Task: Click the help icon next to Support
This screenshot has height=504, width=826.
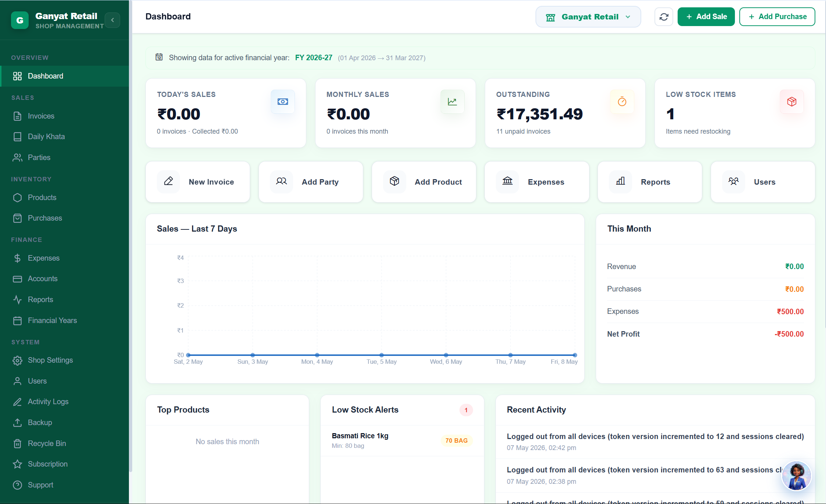Action: coord(17,485)
